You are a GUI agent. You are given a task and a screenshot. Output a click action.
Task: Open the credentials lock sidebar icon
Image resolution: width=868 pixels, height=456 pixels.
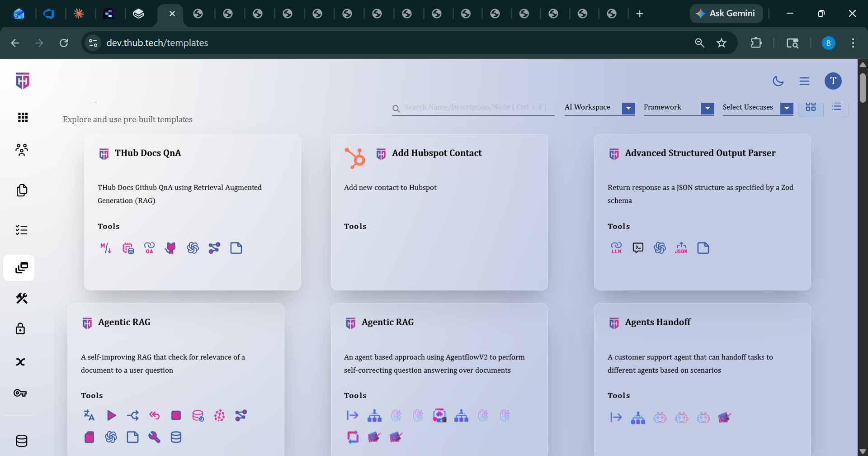click(20, 329)
